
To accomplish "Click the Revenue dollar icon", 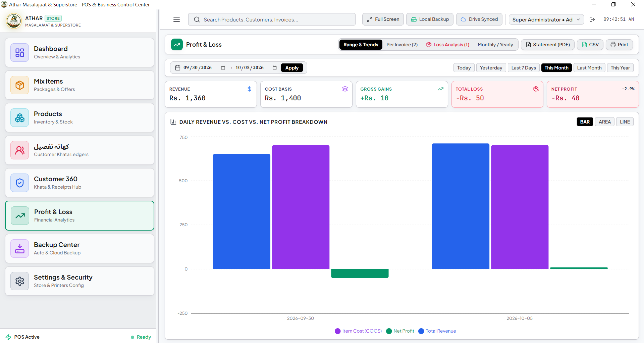I will click(249, 89).
